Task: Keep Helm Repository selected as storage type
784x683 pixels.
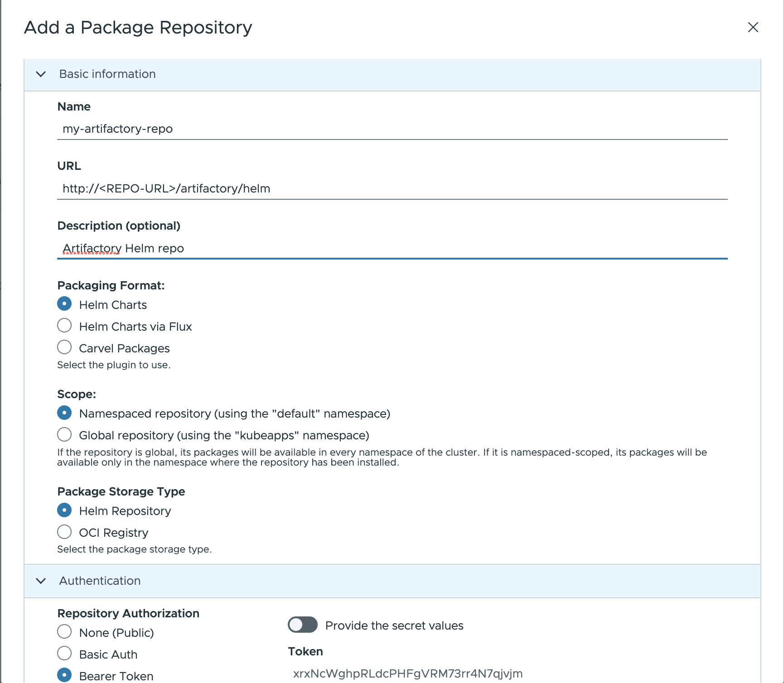Action: pyautogui.click(x=64, y=510)
